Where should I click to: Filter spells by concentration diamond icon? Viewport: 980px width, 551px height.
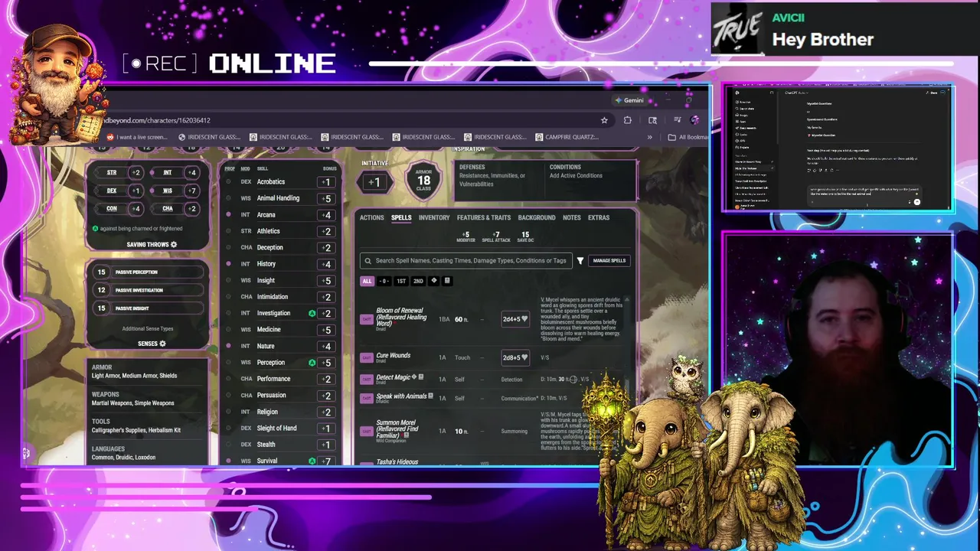click(434, 281)
